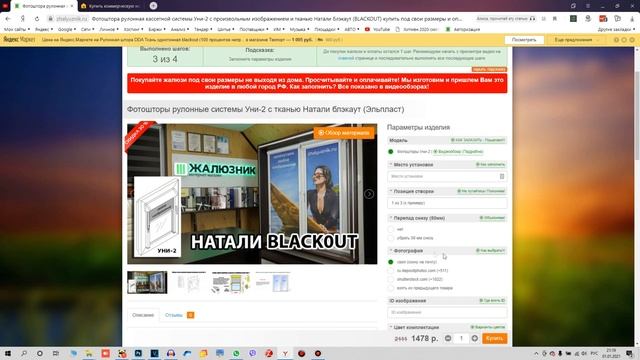Screen dimensions: 640x360
Task: Select 'взять из предыдущего товара' option
Action: 391,288
